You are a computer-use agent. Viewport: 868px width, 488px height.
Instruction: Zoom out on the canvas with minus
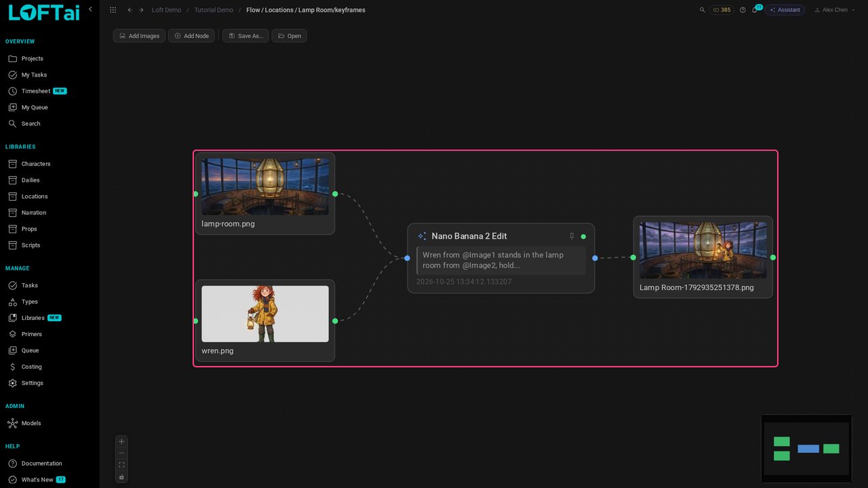[x=121, y=453]
